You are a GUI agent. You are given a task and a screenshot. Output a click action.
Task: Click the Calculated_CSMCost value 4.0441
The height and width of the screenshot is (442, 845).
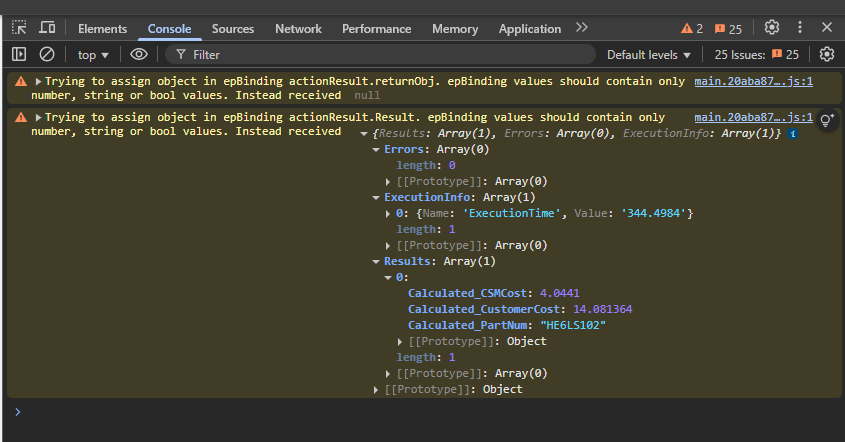pyautogui.click(x=559, y=293)
